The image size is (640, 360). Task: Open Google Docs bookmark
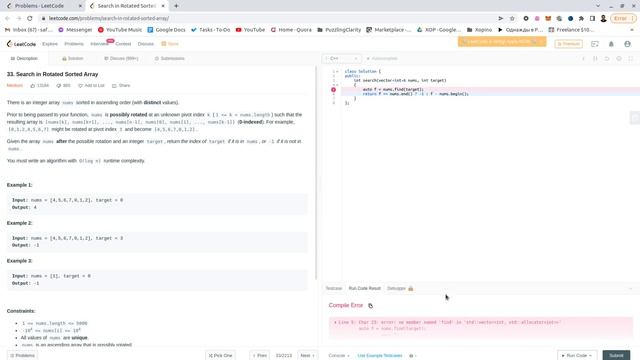166,30
